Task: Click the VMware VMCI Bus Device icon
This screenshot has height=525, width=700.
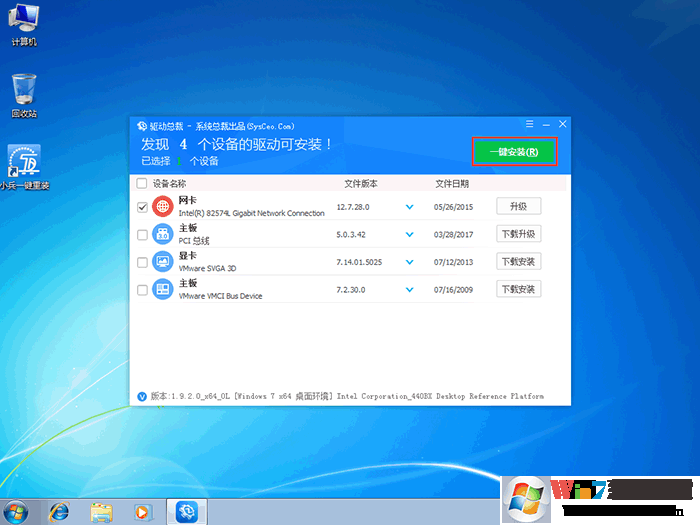Action: point(162,290)
